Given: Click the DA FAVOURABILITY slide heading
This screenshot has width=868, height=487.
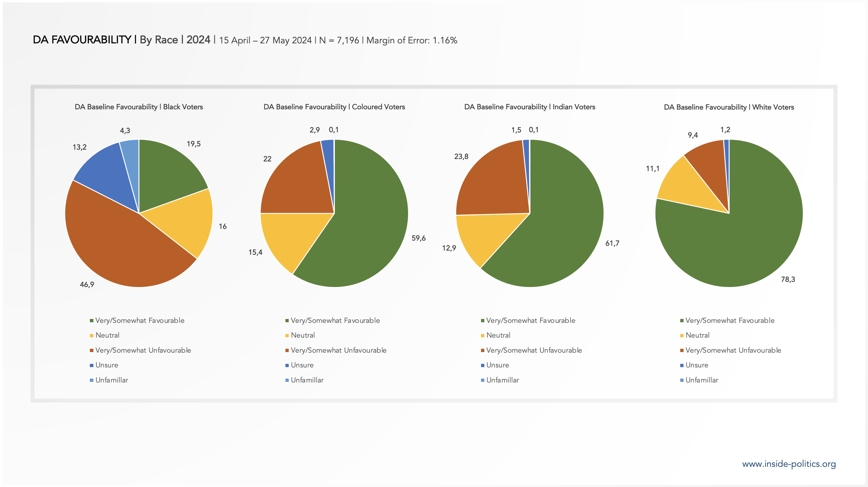Looking at the screenshot, I should point(82,40).
